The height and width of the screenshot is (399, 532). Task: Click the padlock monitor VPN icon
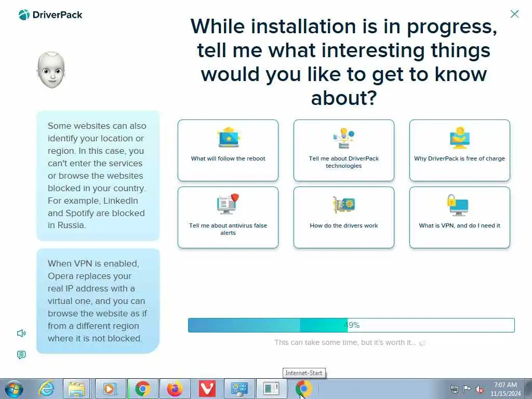click(x=457, y=205)
